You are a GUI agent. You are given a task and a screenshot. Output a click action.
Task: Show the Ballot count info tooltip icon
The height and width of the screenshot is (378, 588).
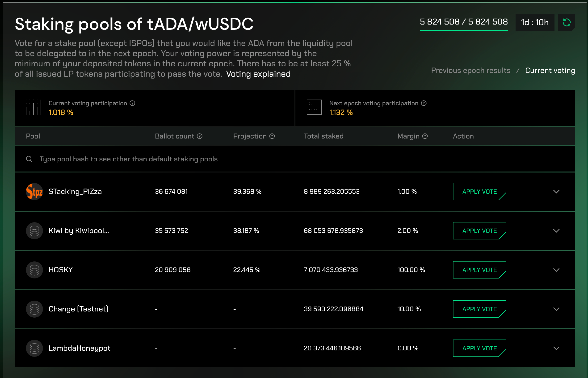click(200, 136)
